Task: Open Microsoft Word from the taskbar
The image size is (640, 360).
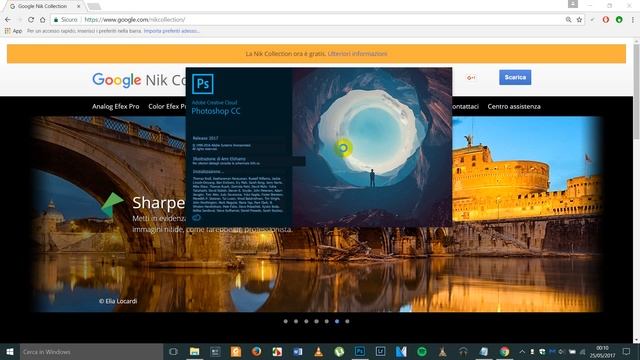Action: coord(298,352)
